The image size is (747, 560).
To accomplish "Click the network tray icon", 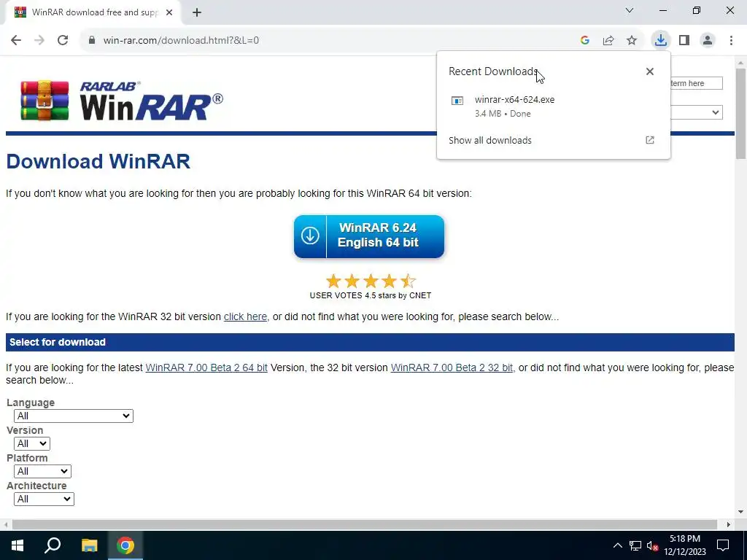I will point(635,545).
